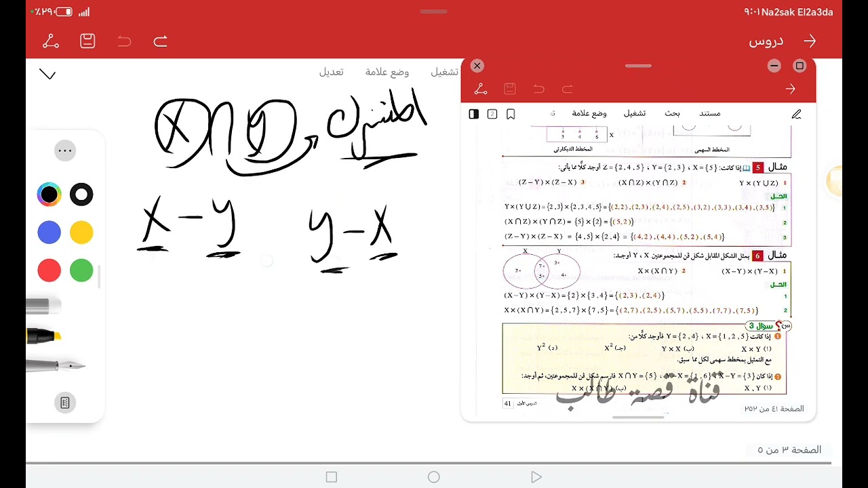Open the تشغيل tab in main note
Viewport: 868px width, 488px height.
445,72
